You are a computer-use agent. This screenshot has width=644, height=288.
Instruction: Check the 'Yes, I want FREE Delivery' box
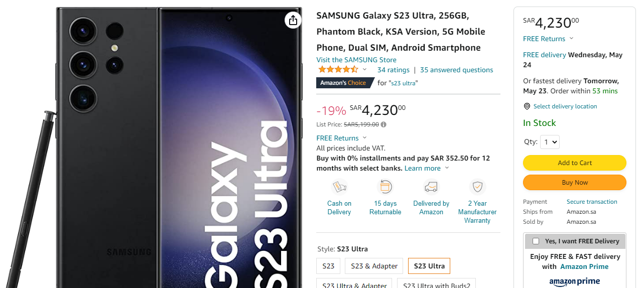tap(536, 241)
